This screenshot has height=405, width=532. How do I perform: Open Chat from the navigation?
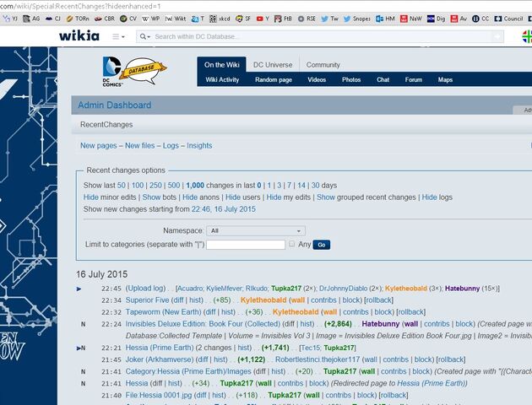(x=383, y=79)
